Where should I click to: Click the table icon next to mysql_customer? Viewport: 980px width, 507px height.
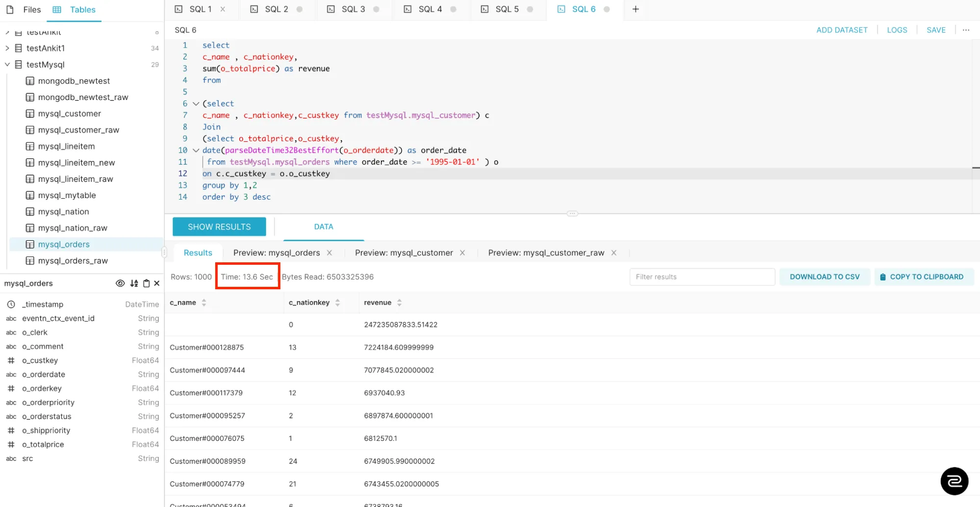[30, 114]
